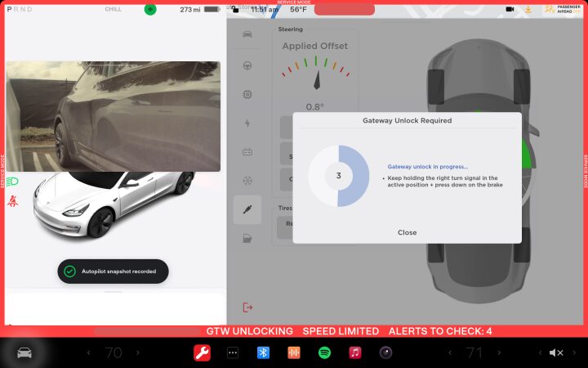Viewport: 588px width, 368px height.
Task: Open the orange audio waveform app
Action: tap(293, 352)
